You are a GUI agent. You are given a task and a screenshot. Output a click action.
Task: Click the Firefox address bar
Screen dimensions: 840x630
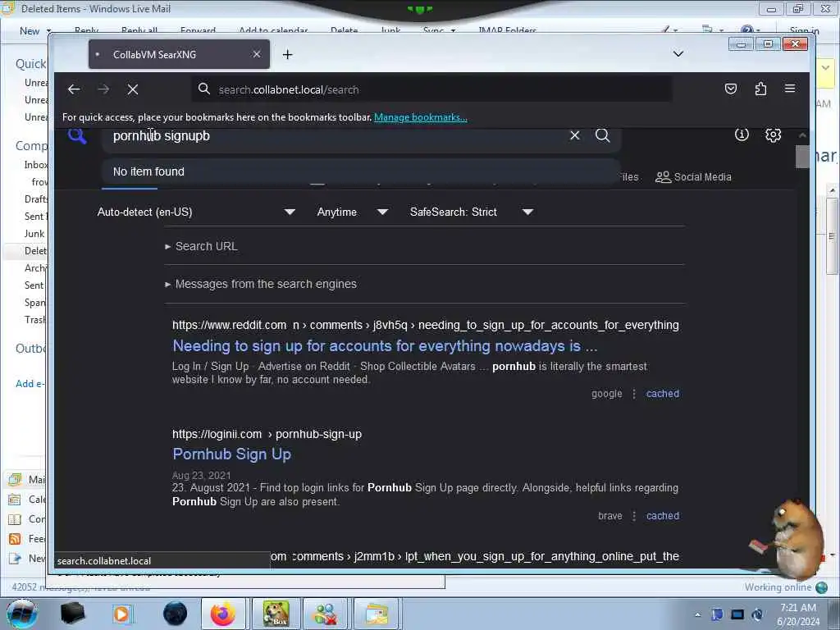pos(431,89)
